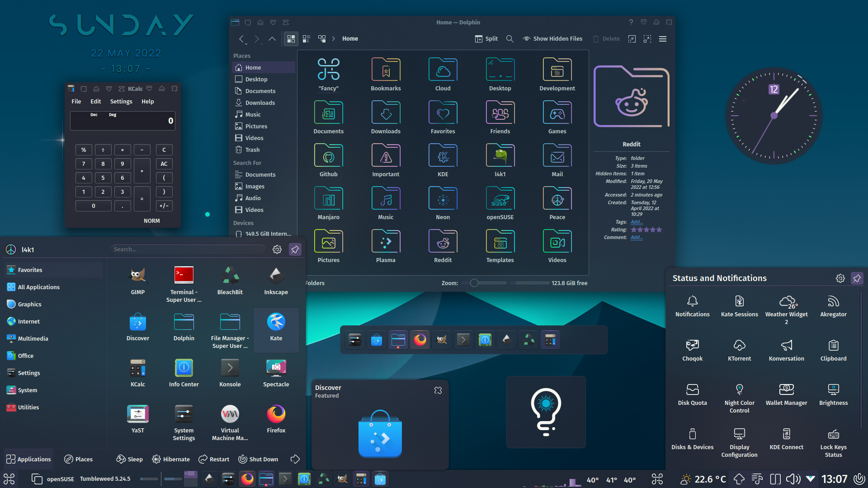
Task: Open KTorrent in Status and Notifications
Action: click(x=739, y=350)
